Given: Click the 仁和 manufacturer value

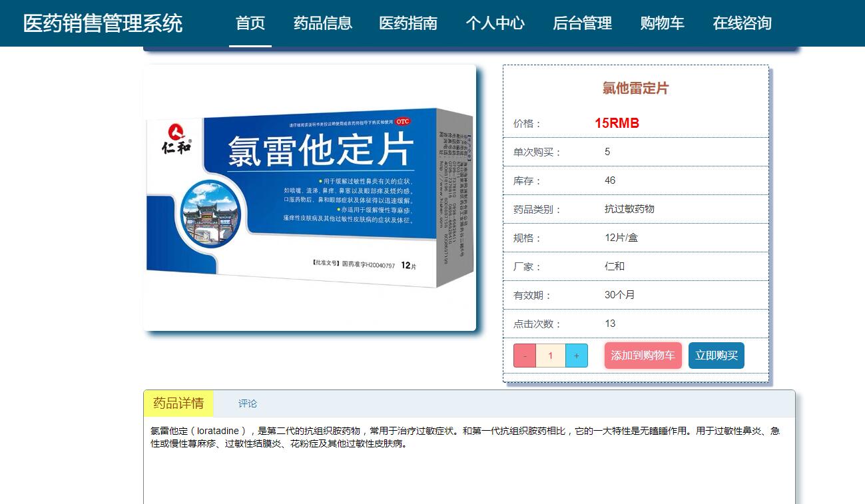Looking at the screenshot, I should (x=615, y=266).
